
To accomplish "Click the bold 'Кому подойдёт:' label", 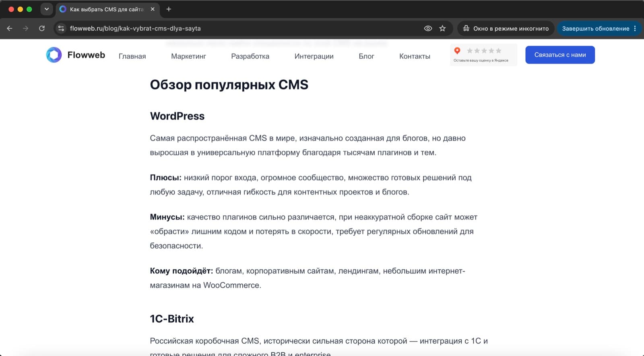I will tap(182, 271).
